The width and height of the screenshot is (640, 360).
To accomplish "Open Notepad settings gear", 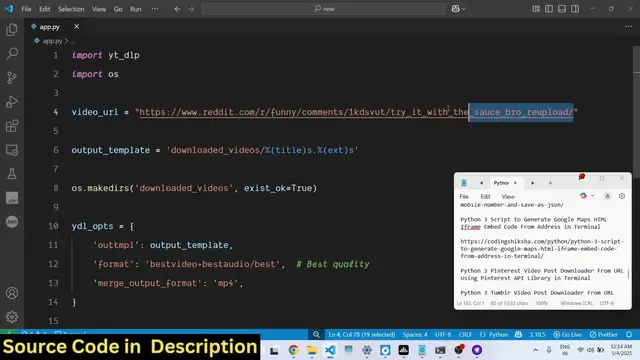I will point(622,196).
